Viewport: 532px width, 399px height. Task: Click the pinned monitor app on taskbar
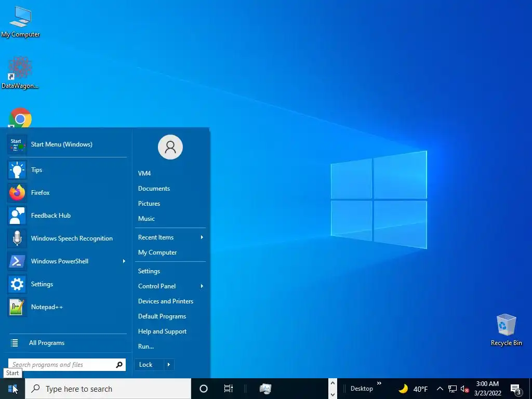tap(265, 389)
